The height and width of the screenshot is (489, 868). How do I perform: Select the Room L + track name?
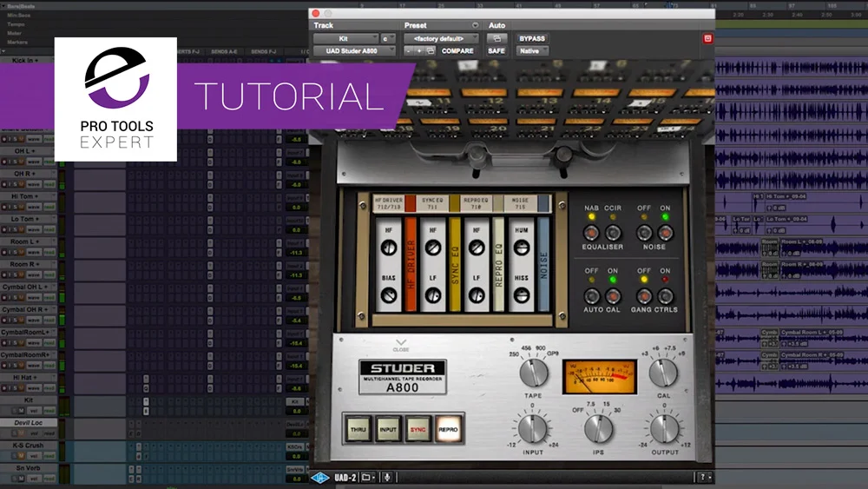point(25,241)
